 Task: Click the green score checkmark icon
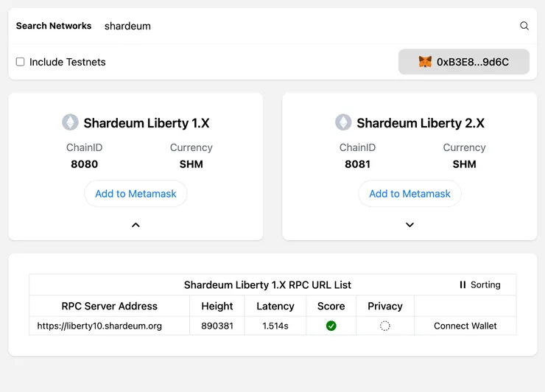331,326
